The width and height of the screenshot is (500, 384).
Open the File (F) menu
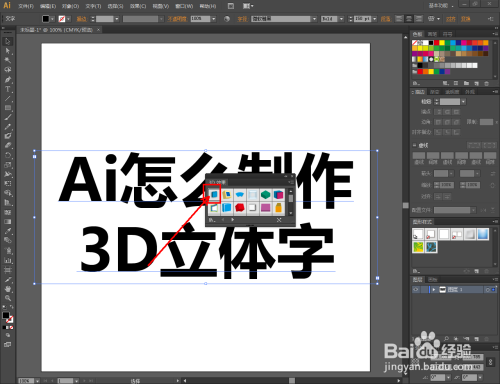tap(26, 6)
